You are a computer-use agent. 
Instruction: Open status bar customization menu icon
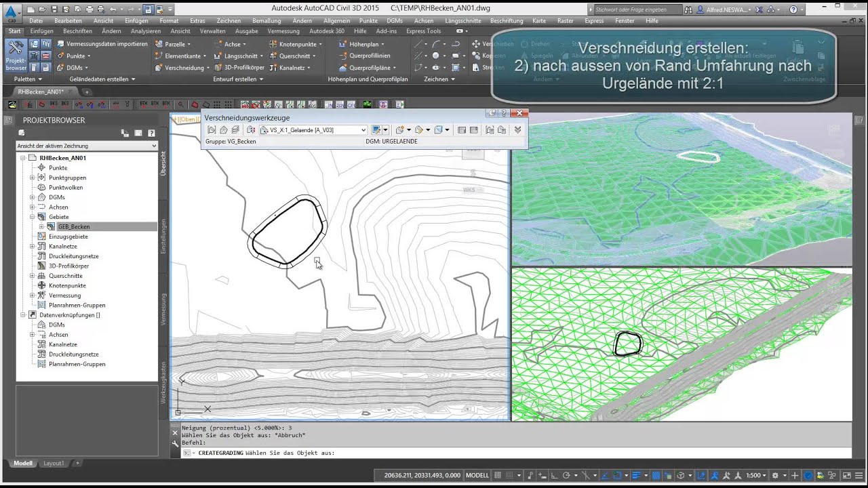[859, 476]
